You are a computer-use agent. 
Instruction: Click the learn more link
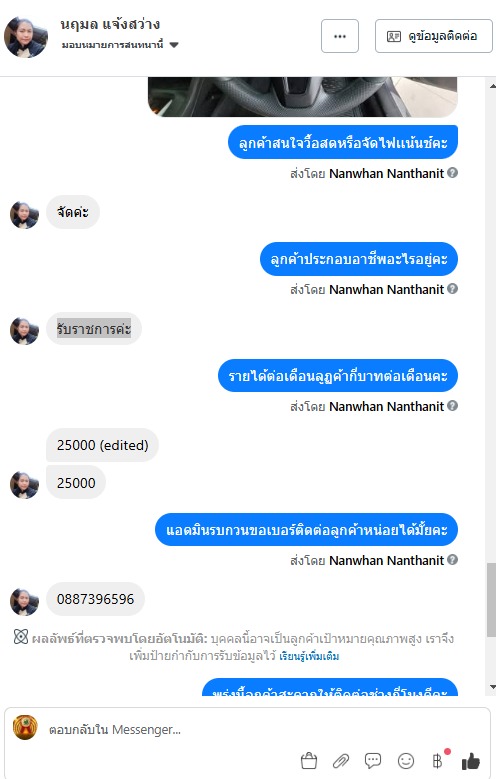(x=309, y=656)
